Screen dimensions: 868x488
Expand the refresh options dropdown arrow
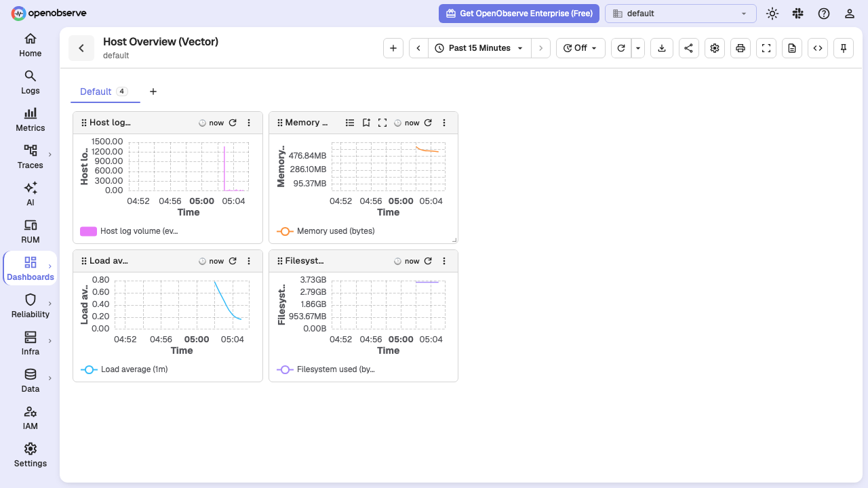coord(637,48)
